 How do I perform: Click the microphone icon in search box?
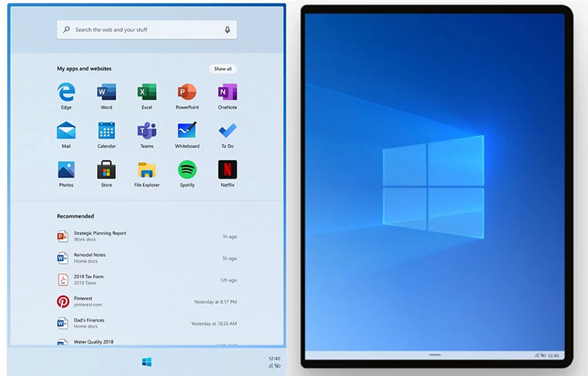[x=227, y=30]
